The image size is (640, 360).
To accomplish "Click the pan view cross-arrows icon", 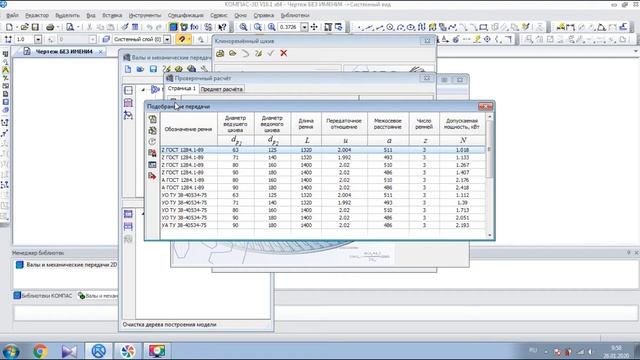I will tap(314, 27).
